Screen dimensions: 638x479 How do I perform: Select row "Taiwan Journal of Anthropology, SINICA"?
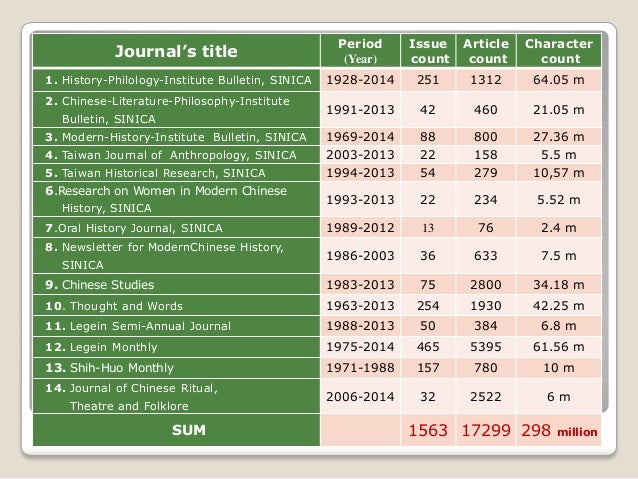(317, 155)
